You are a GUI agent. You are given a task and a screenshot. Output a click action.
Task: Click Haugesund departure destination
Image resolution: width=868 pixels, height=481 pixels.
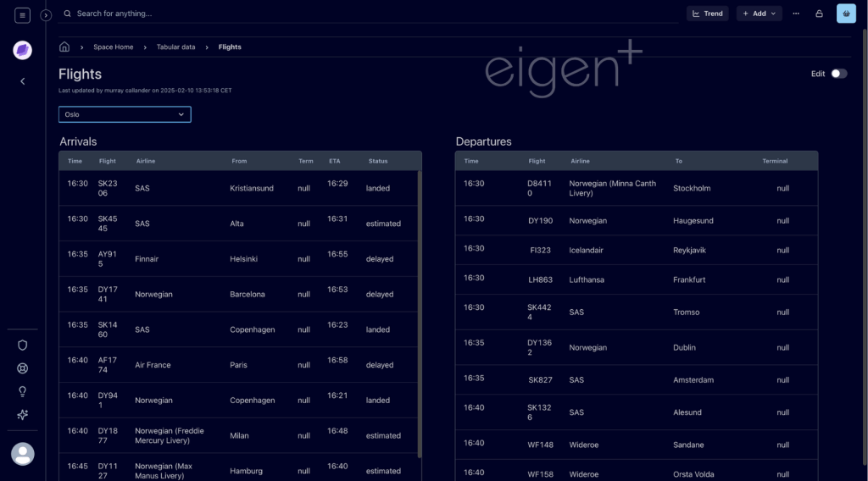tap(693, 220)
